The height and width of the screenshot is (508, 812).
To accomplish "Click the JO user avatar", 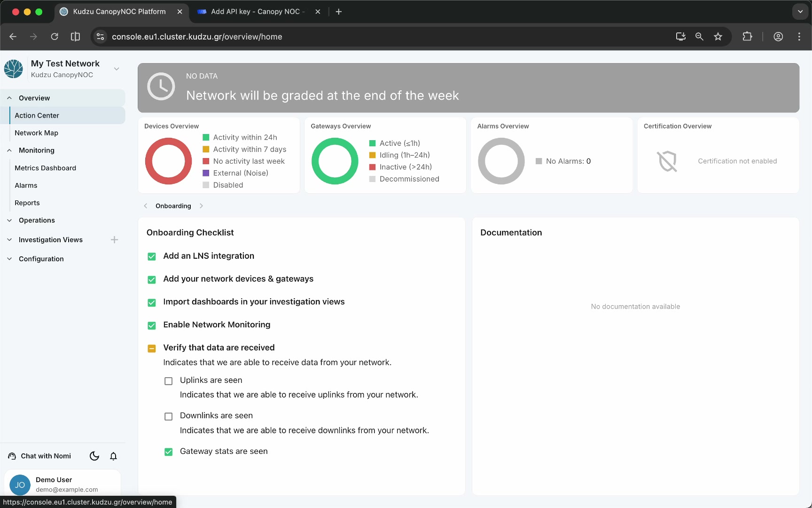I will [x=20, y=484].
